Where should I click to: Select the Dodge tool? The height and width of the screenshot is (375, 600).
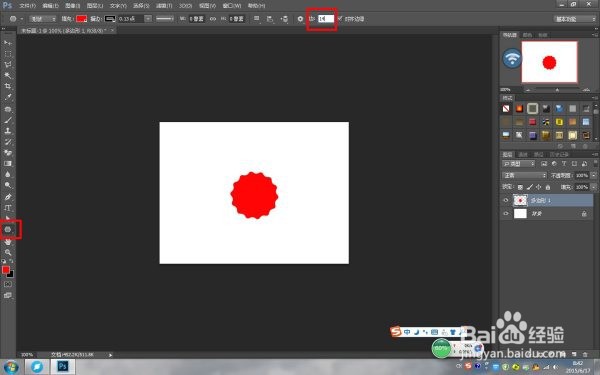point(8,185)
